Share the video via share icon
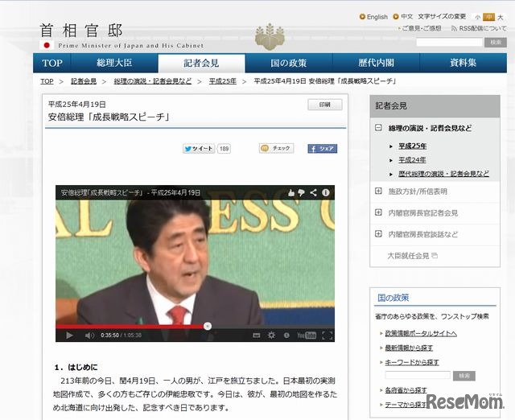515x420 pixels. click(313, 193)
